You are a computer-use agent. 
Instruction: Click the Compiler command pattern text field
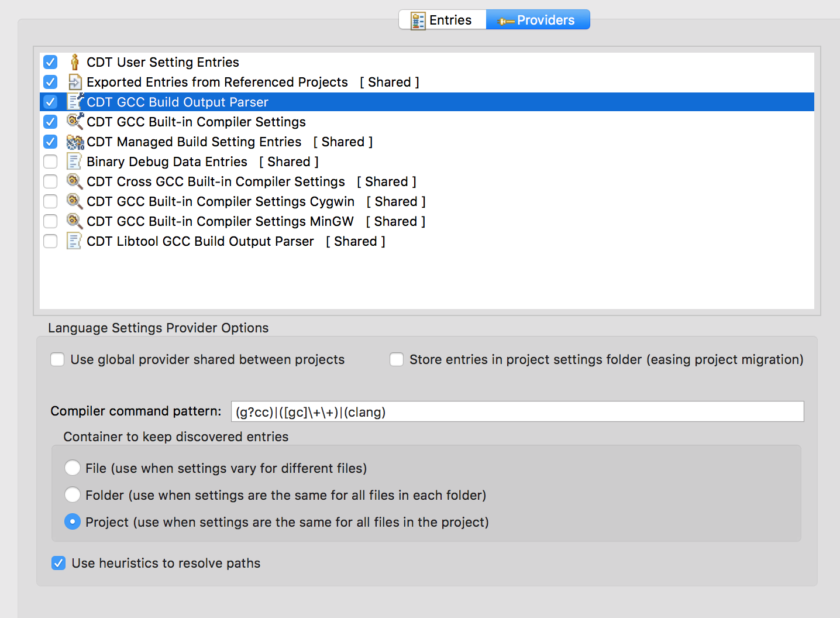(517, 411)
